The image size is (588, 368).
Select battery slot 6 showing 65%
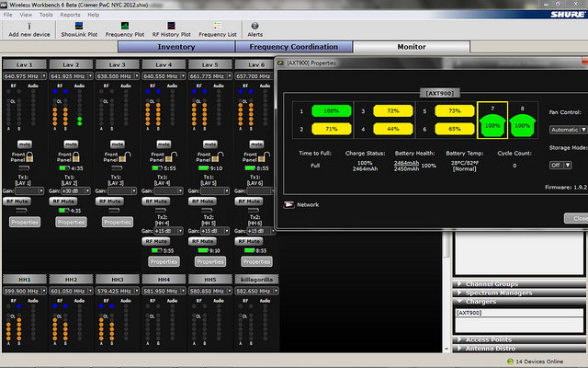[x=455, y=129]
